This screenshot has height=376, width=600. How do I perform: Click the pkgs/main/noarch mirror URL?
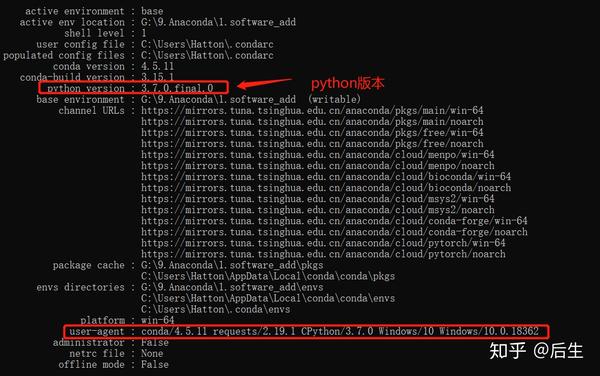click(312, 122)
